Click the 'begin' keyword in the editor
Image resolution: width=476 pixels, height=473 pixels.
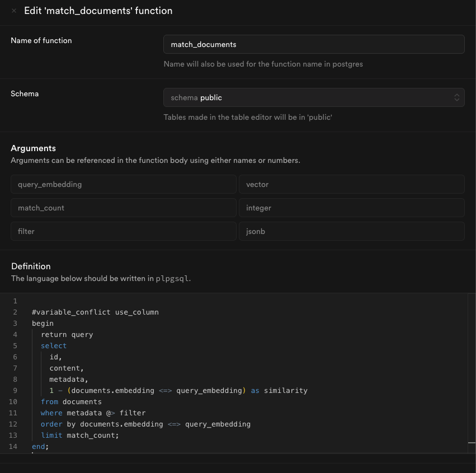coord(43,323)
